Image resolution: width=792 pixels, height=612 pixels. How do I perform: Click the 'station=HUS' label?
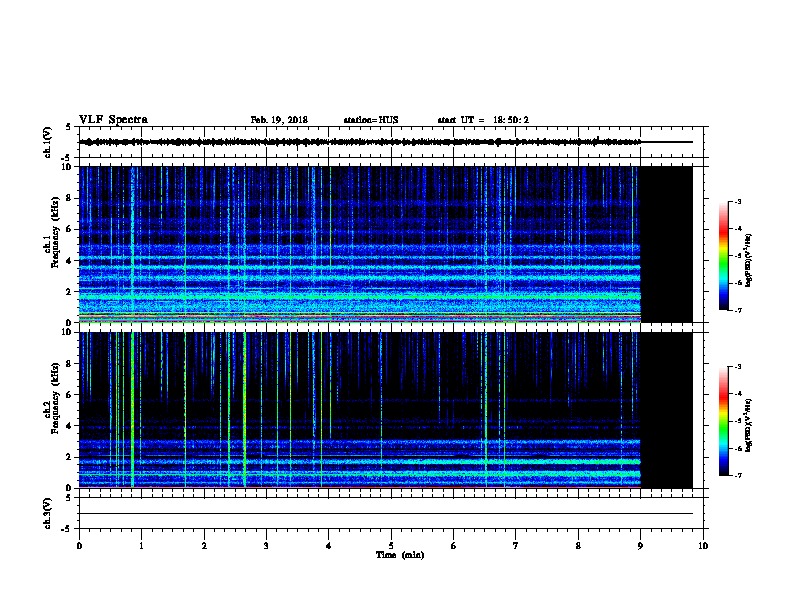pos(371,120)
